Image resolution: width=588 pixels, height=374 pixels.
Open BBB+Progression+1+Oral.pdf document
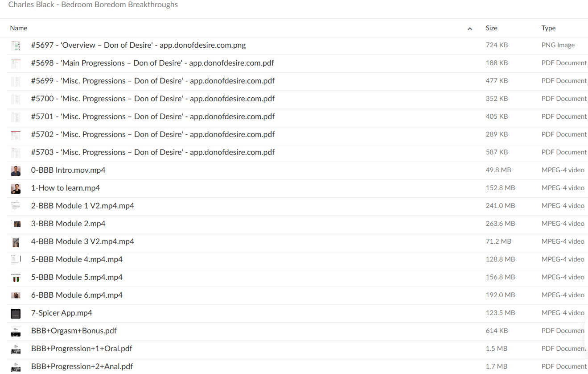pyautogui.click(x=82, y=349)
